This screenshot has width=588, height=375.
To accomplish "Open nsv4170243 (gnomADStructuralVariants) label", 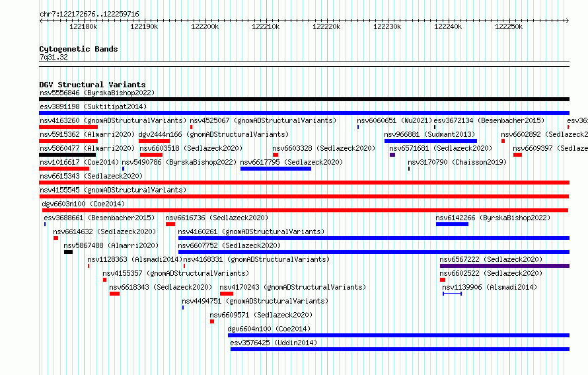I will pos(293,287).
